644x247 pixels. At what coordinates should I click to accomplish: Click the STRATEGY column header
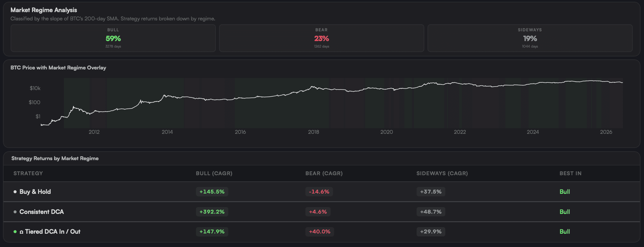pos(28,173)
